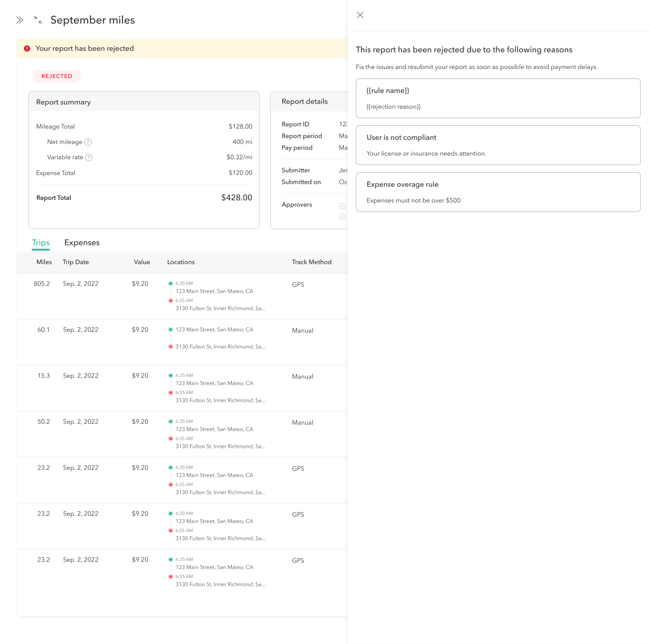Viewport: 649px width, 644px height.
Task: Expand sidebar with double chevron icon
Action: 20,20
